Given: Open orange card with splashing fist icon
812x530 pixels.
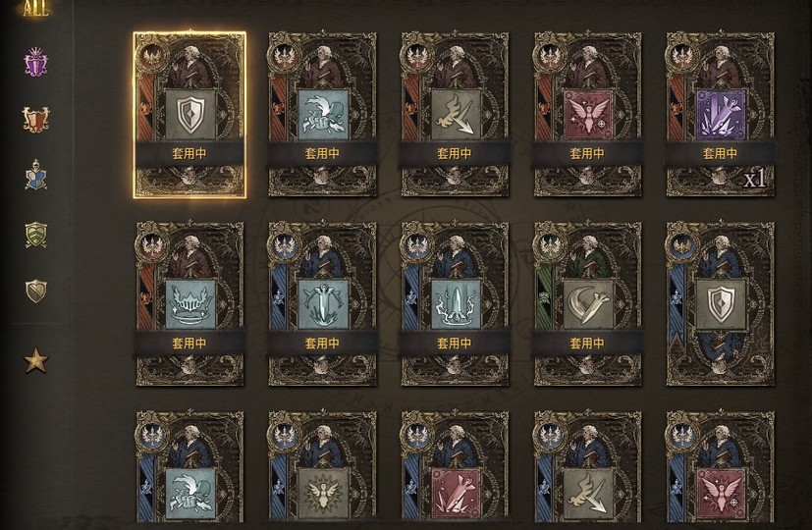Looking at the screenshot, I should coord(322,115).
